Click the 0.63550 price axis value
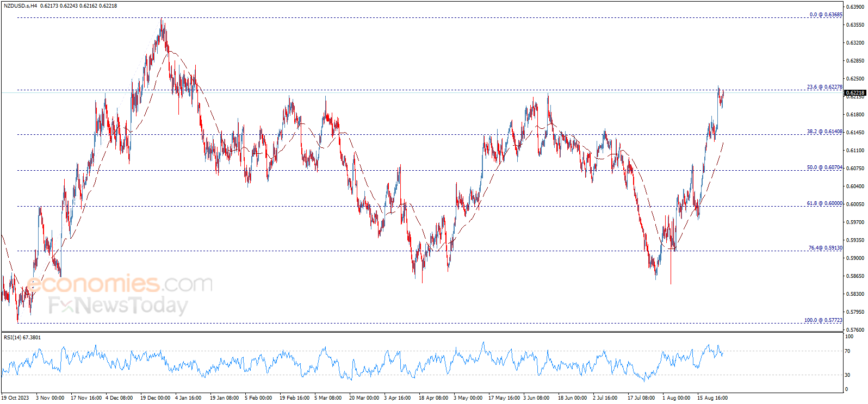This screenshot has height=404, width=868. click(x=856, y=24)
